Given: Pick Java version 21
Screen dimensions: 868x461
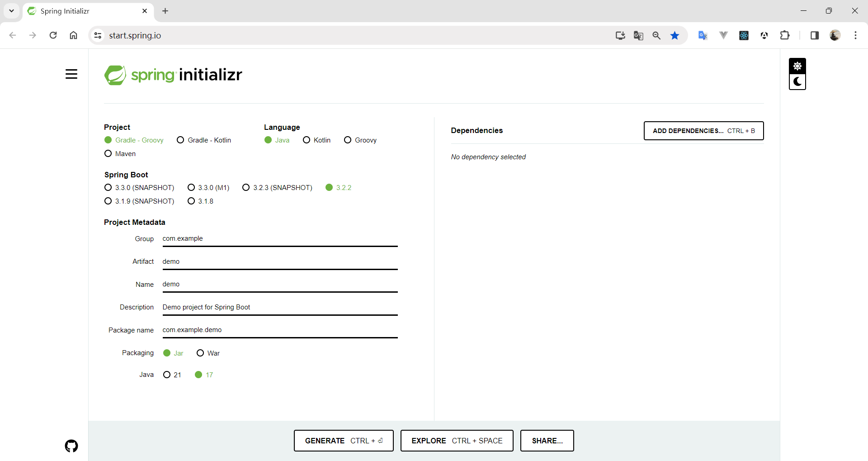Looking at the screenshot, I should coord(167,375).
